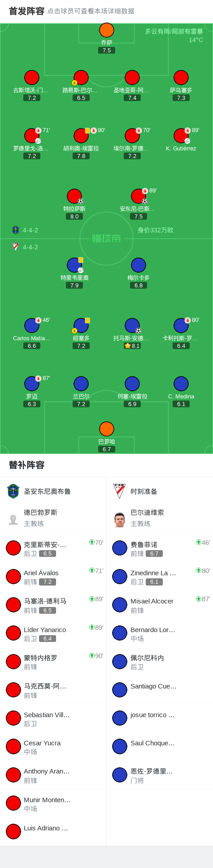Select Misael Alcocer substitute row
The width and height of the screenshot is (213, 868).
coord(160,605)
